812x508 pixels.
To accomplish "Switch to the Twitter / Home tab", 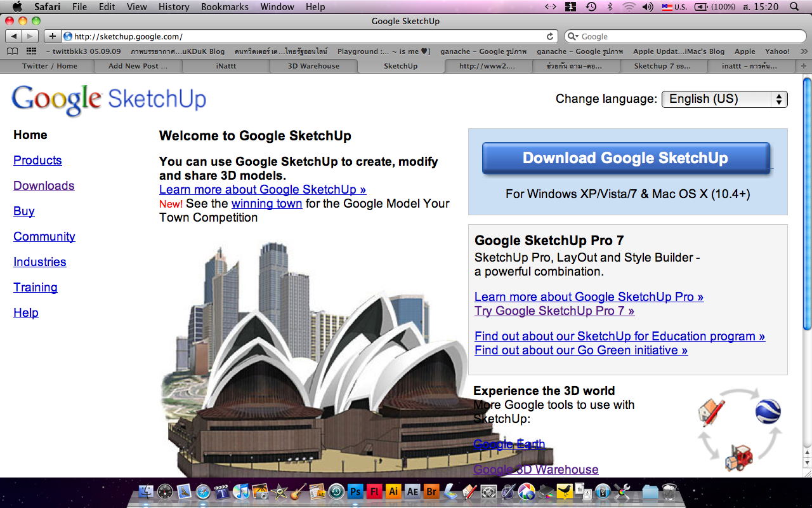I will [49, 66].
